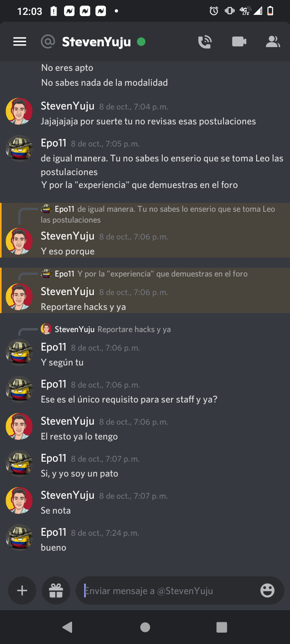Viewport: 290px width, 644px height.
Task: Tap the StevenYuju channel title in header
Action: click(x=96, y=41)
